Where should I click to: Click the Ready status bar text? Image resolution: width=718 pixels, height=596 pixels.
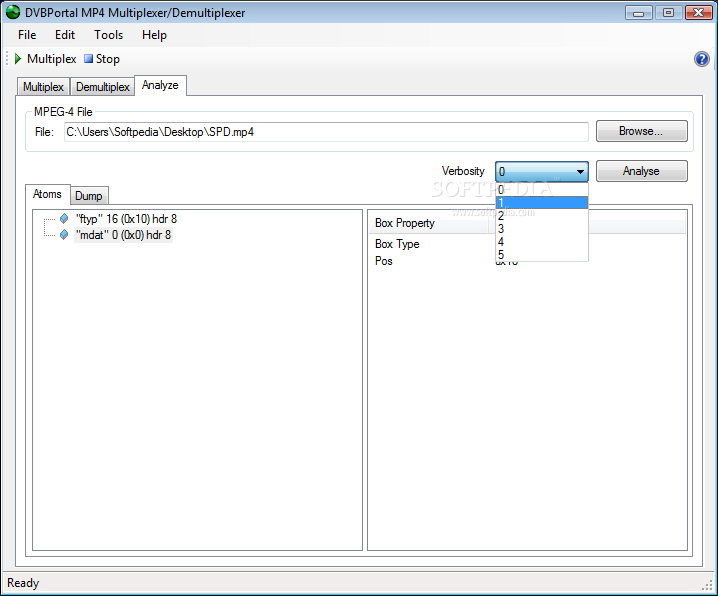[x=23, y=583]
